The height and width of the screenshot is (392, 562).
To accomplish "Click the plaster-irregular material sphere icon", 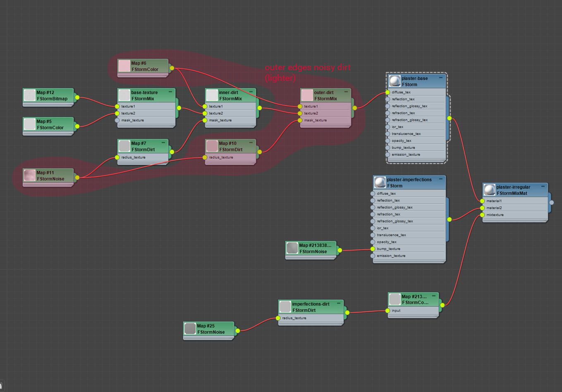I will click(x=489, y=190).
